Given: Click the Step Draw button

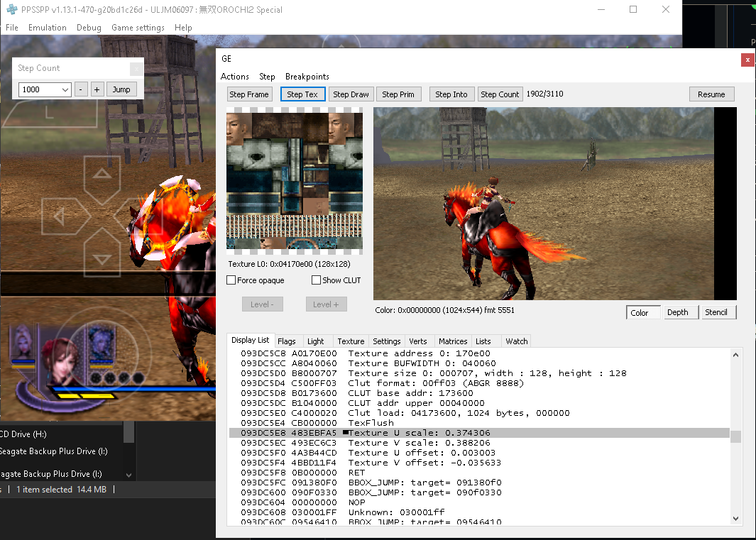Looking at the screenshot, I should tap(351, 94).
